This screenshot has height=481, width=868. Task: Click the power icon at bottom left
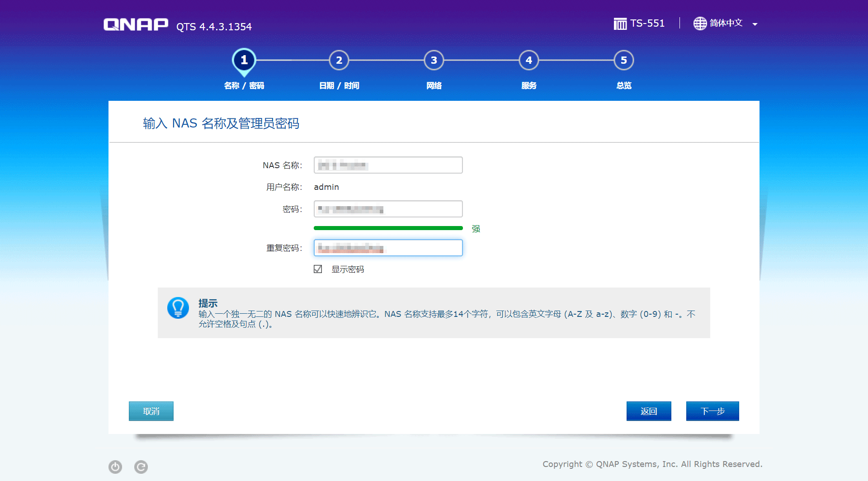(x=115, y=467)
